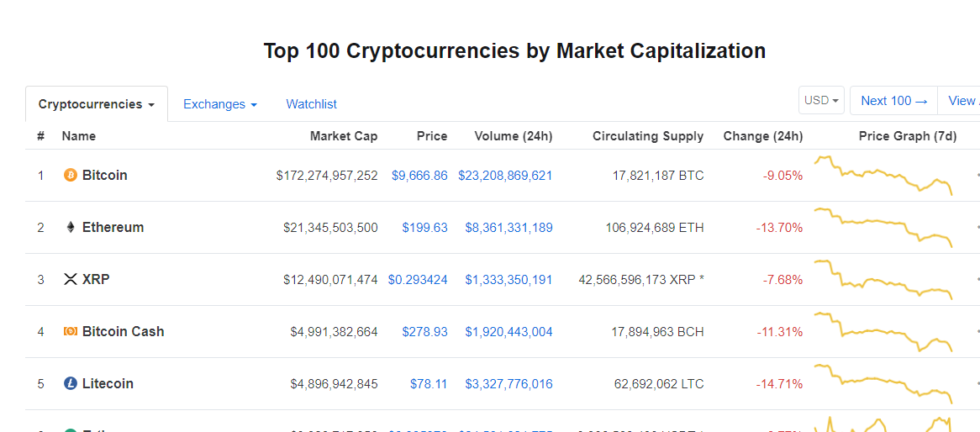Sort table by Market Cap column
This screenshot has height=432, width=980.
point(344,136)
